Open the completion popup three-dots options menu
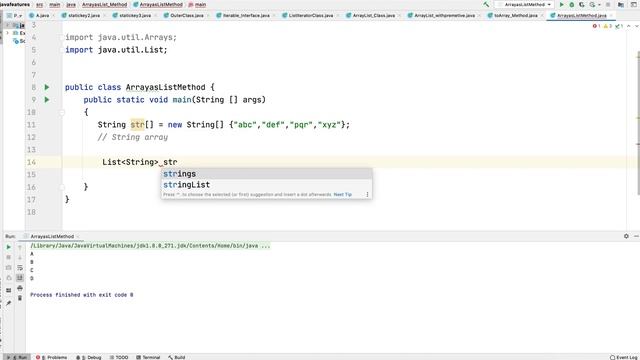This screenshot has width=640, height=360. point(367,195)
